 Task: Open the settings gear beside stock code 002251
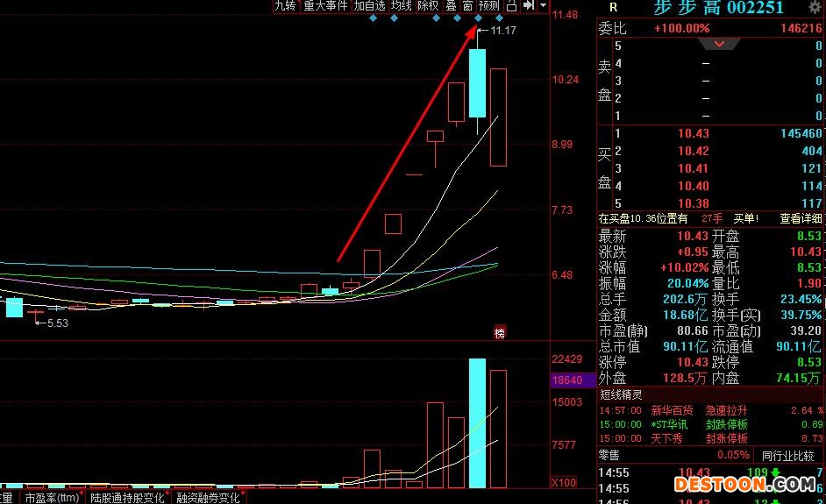(815, 8)
